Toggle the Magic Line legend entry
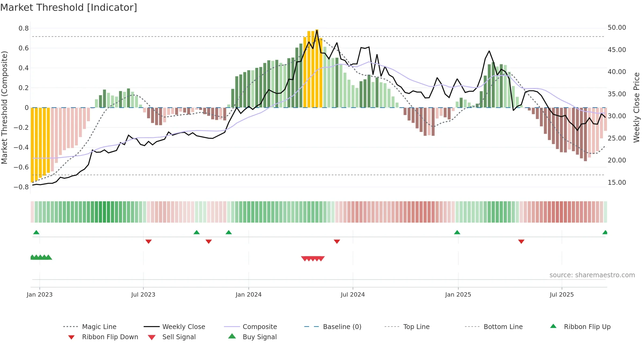This screenshot has height=362, width=644. click(90, 327)
